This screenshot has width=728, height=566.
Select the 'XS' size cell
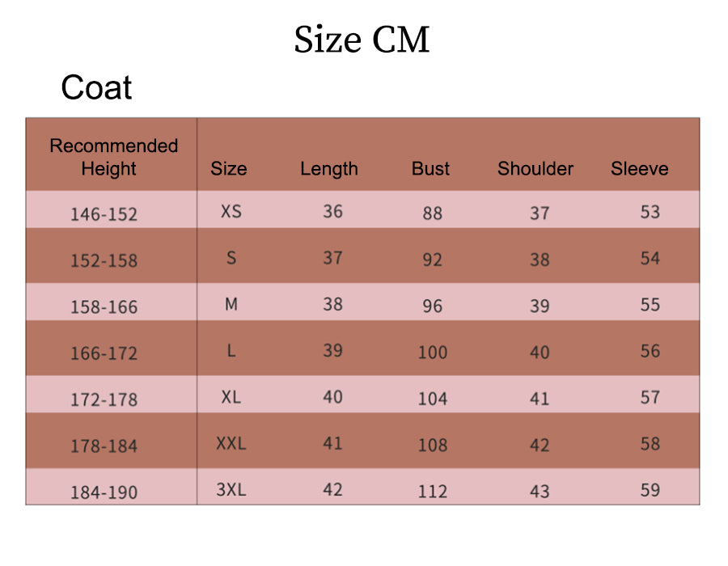tap(231, 211)
